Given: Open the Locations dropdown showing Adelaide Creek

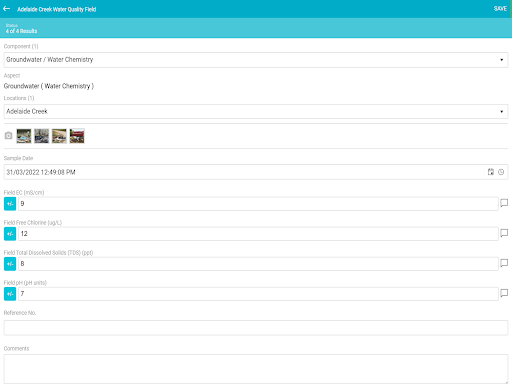Looking at the screenshot, I should (256, 111).
